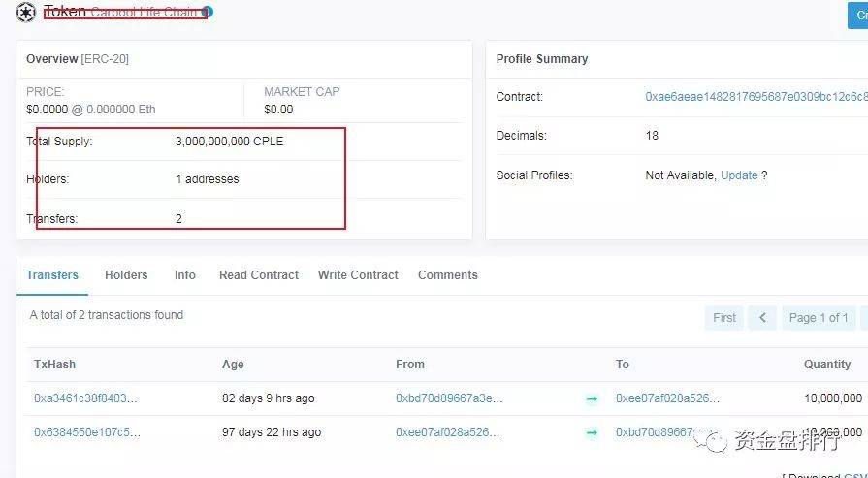Open the Holders tab

(x=126, y=275)
